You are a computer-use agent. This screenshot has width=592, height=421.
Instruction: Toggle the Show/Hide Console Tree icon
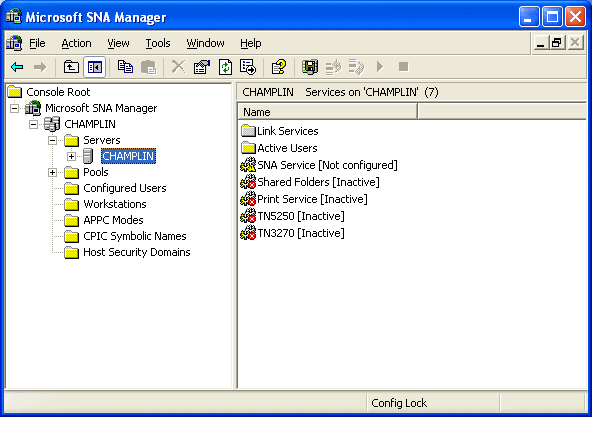pyautogui.click(x=94, y=68)
